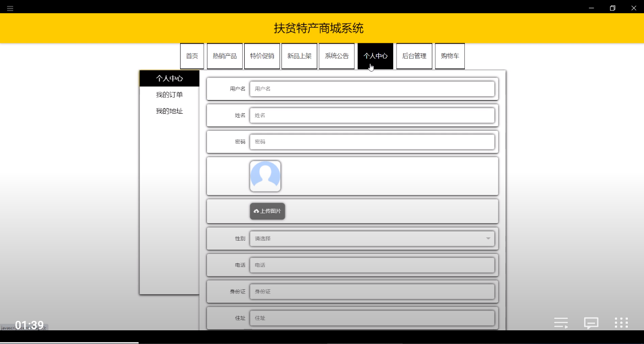Select the 个人中心 navigation tab
This screenshot has height=344, width=644.
click(375, 56)
